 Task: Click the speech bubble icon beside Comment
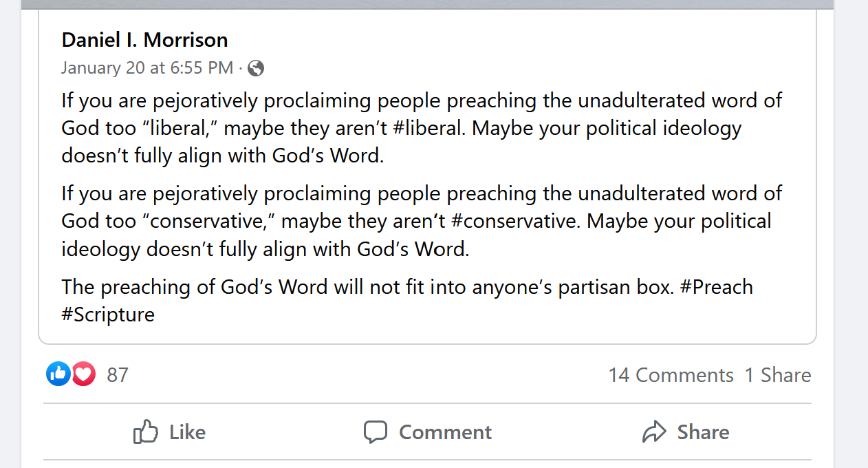376,432
